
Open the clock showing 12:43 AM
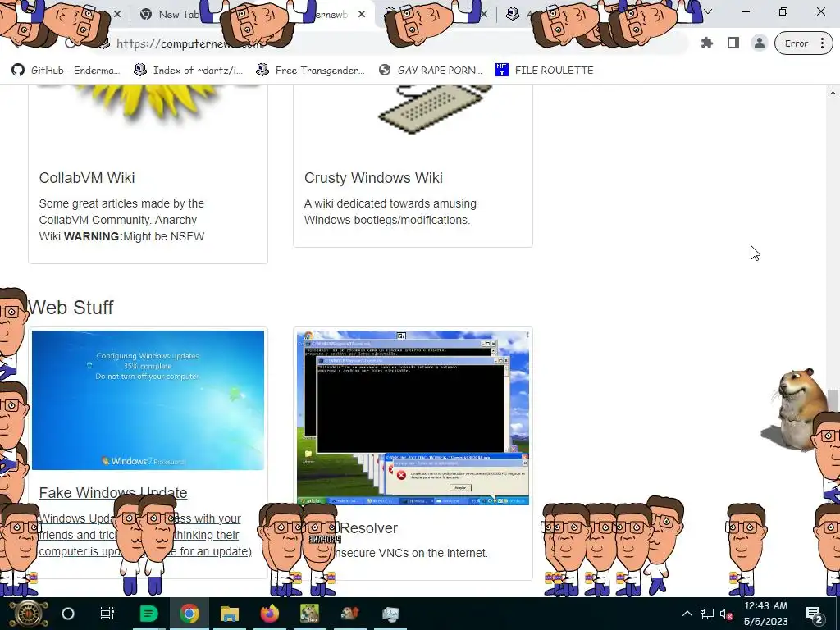click(x=766, y=614)
